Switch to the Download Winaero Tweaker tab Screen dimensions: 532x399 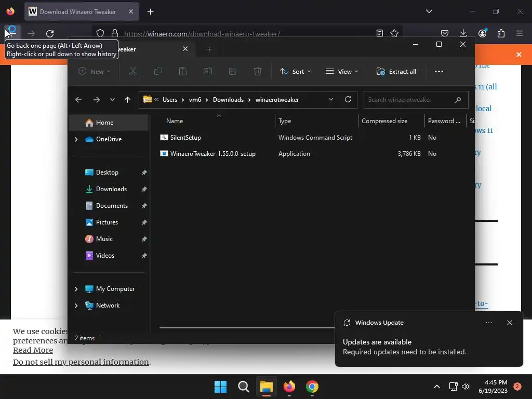pos(82,11)
